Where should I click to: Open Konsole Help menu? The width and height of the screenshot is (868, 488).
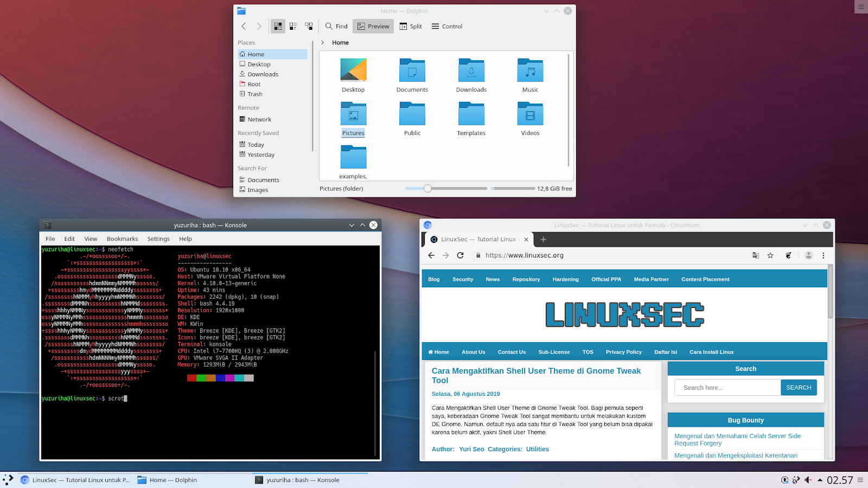point(186,239)
